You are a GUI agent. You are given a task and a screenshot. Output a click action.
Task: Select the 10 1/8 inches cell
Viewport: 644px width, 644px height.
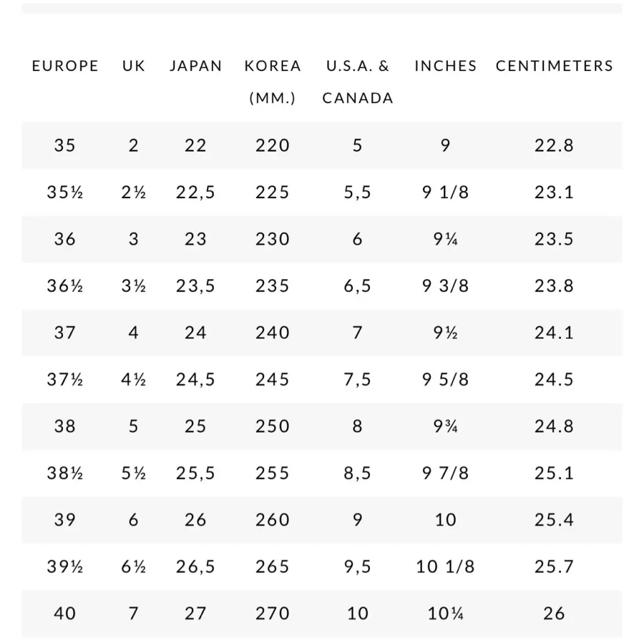pos(445,567)
